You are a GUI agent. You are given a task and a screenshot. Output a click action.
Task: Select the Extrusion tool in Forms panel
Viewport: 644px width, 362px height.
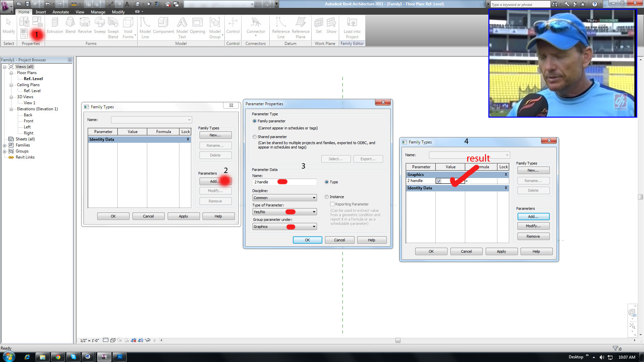pos(55,26)
